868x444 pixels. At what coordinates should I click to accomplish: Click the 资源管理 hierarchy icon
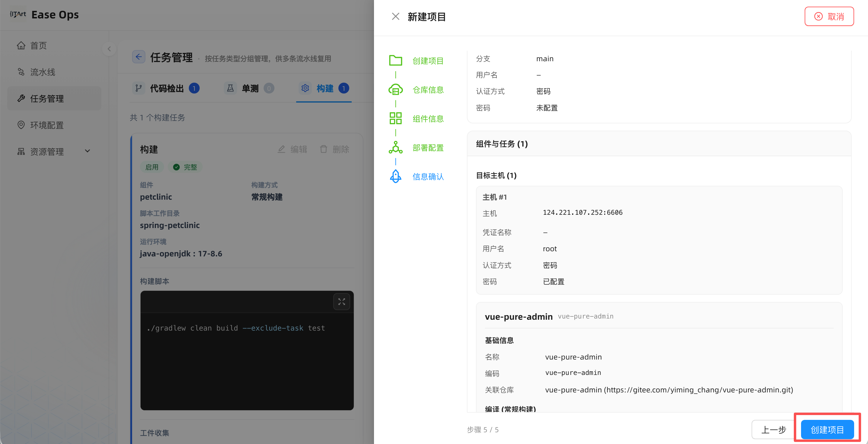tap(21, 152)
